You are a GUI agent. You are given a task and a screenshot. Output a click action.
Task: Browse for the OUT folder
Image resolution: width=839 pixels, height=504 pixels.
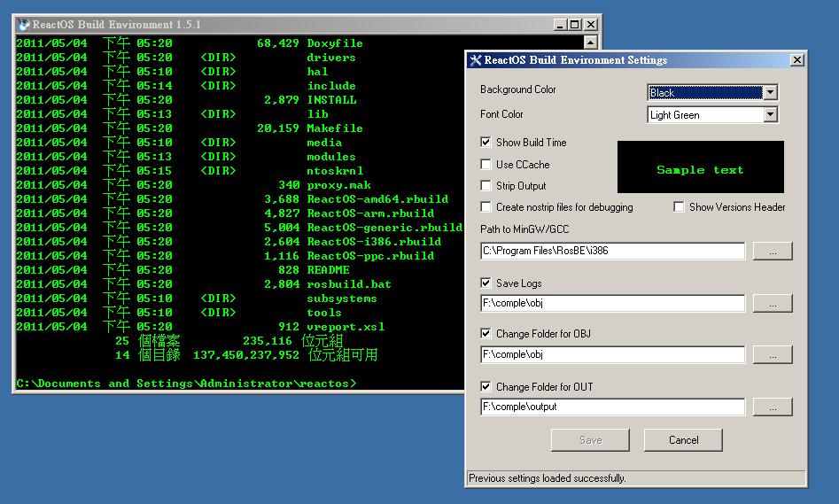tap(773, 407)
